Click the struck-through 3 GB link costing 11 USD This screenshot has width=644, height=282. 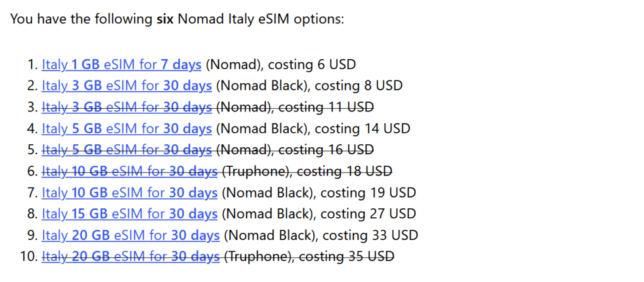(x=126, y=107)
